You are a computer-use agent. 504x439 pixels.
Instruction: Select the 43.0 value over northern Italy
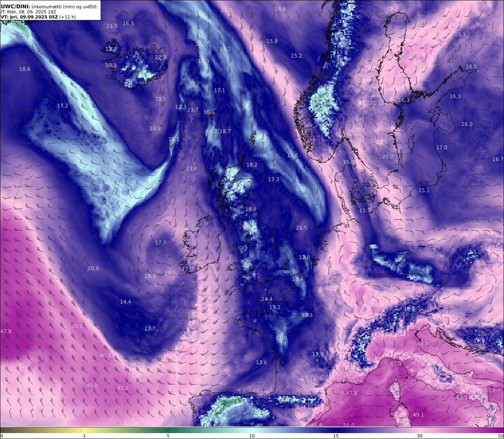423,343
